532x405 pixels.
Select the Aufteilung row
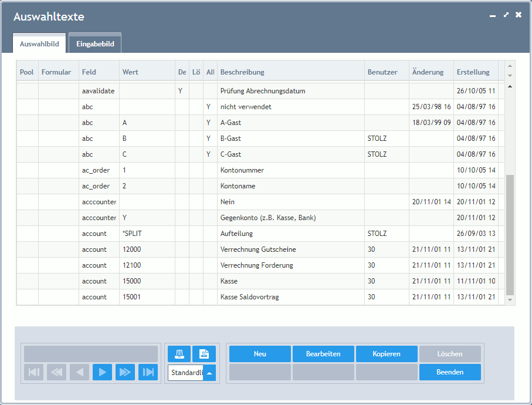[260, 234]
